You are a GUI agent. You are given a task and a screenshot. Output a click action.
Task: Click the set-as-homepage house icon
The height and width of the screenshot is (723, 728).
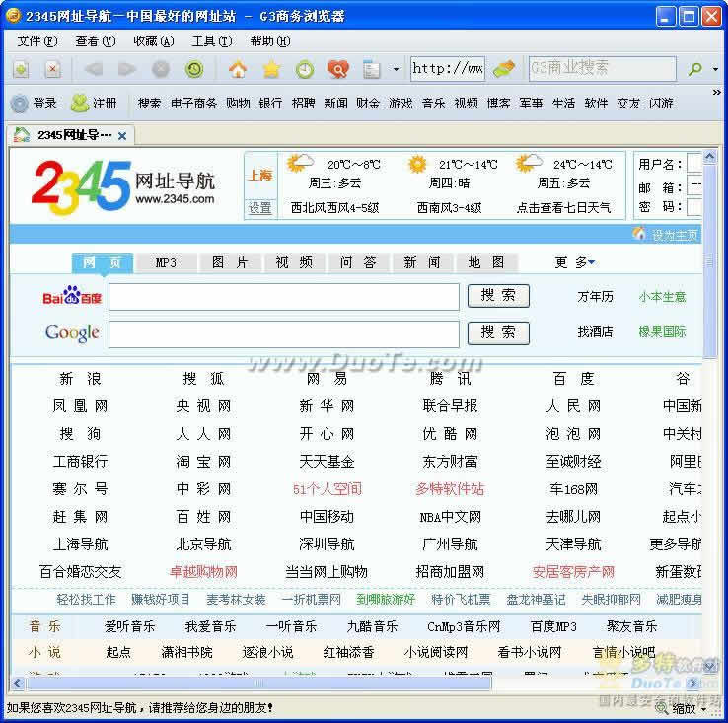(639, 234)
